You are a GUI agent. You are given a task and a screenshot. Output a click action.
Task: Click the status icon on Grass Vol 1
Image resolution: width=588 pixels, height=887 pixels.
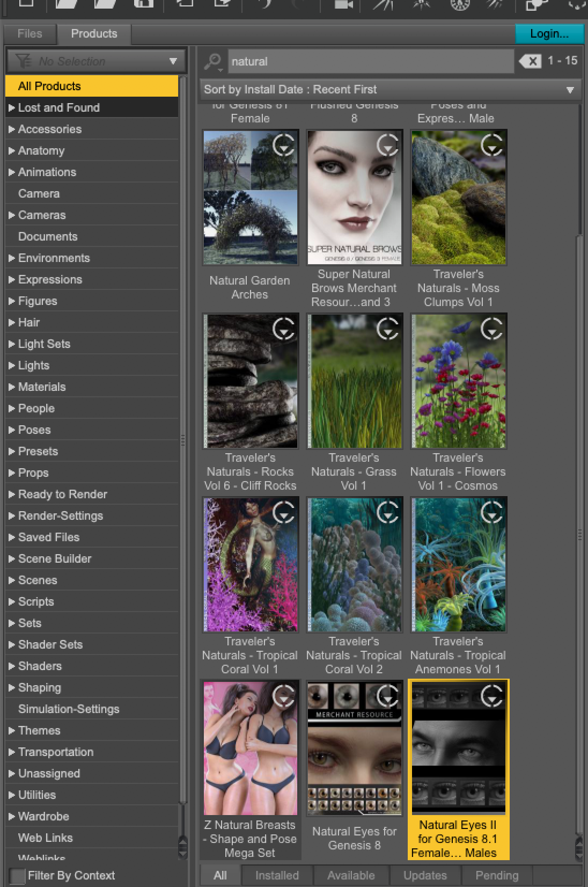[387, 329]
